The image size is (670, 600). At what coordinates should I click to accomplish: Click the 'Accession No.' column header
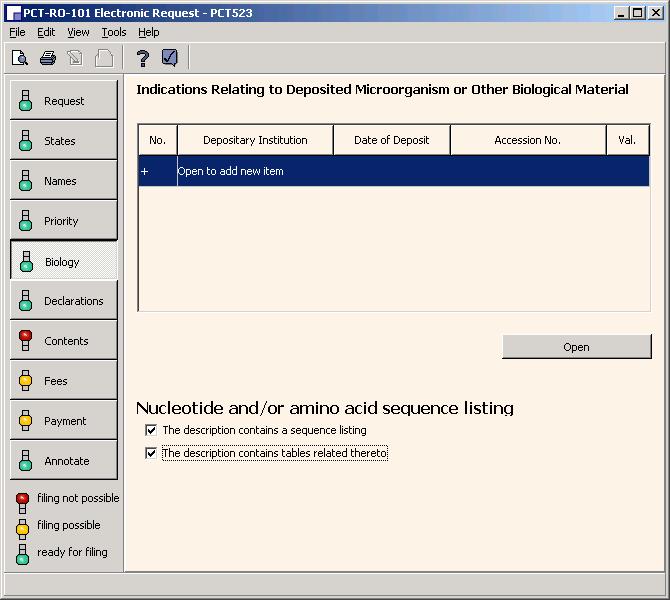click(528, 140)
